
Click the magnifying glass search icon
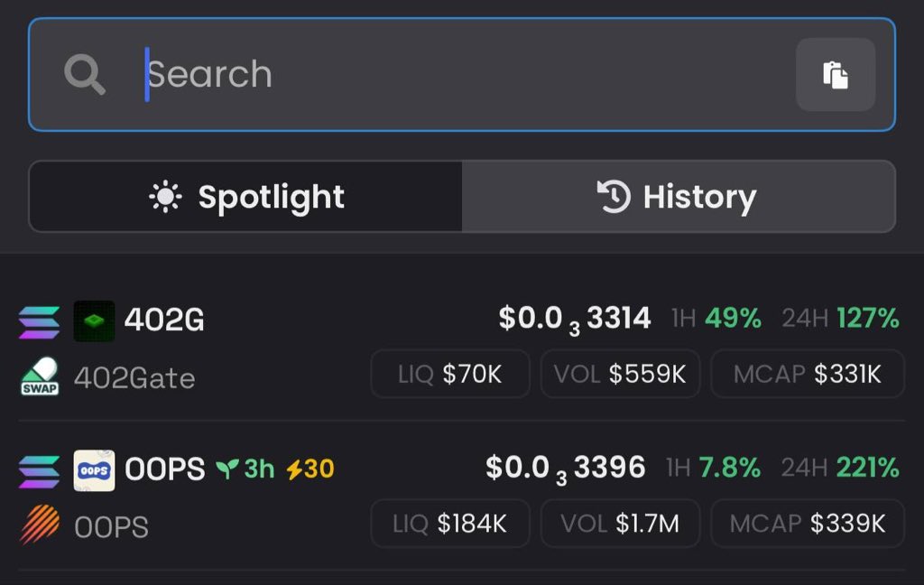point(85,75)
